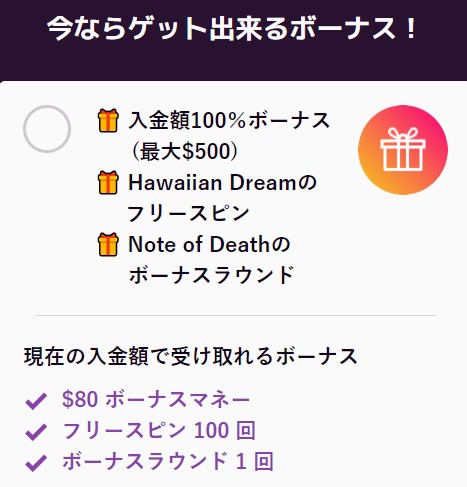Click the 現在の入金額で受け取れるボーナス heading

coord(191,357)
